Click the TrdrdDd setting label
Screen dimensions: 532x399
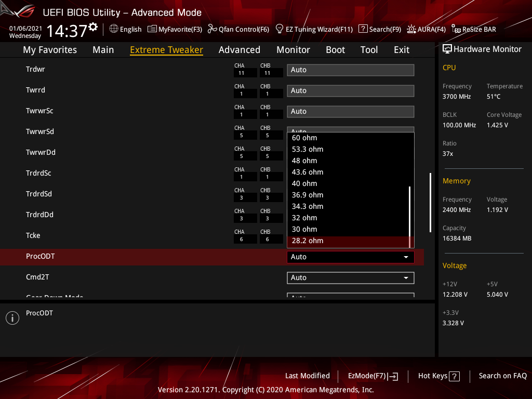(39, 215)
